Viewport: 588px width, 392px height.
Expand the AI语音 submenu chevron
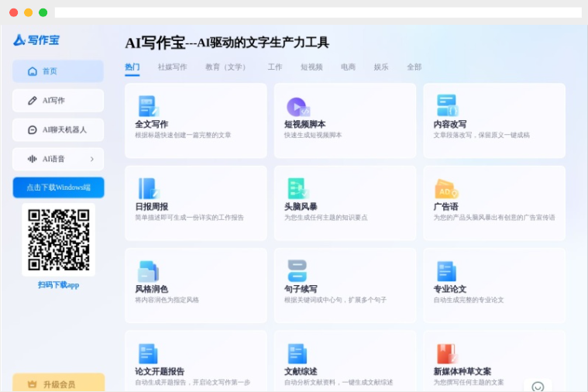[92, 159]
